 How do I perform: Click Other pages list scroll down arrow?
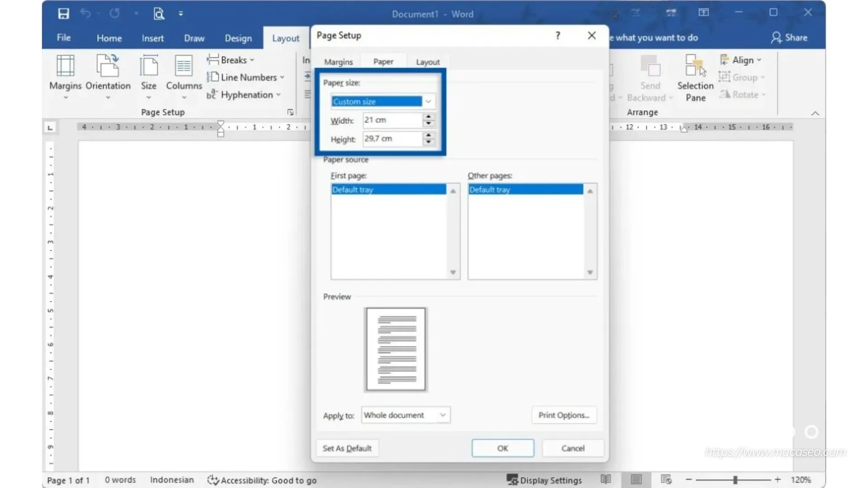590,272
